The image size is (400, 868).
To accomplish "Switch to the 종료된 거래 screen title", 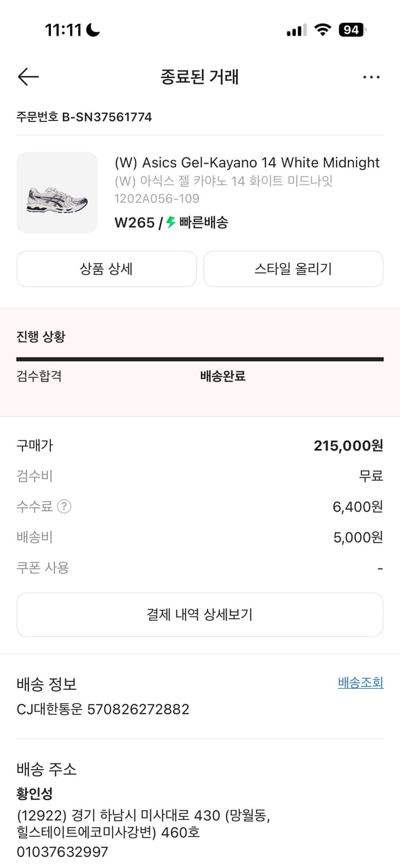I will (x=200, y=76).
